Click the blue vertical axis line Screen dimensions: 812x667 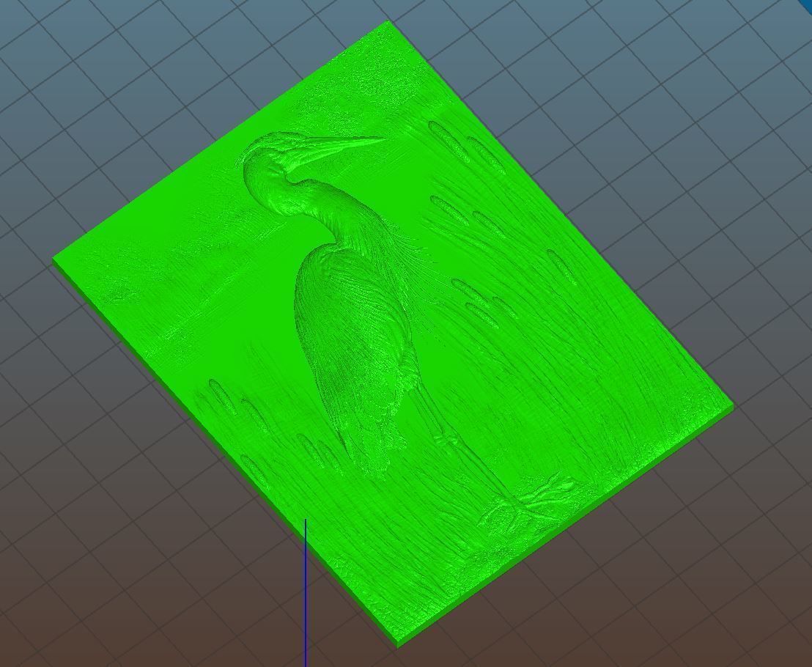pos(306,592)
